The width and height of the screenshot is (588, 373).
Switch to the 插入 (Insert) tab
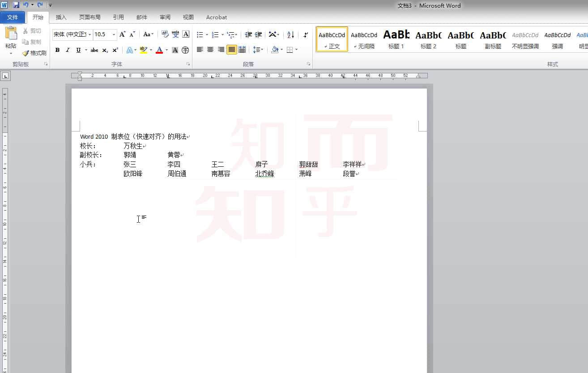click(61, 17)
